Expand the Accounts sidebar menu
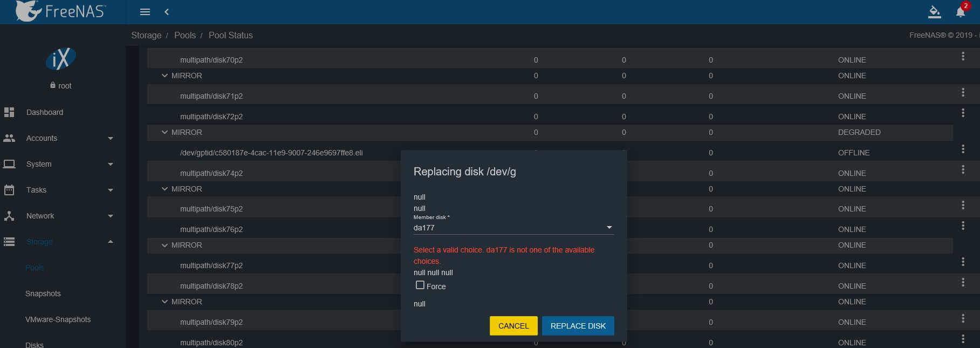The width and height of the screenshot is (980, 348). pos(58,138)
